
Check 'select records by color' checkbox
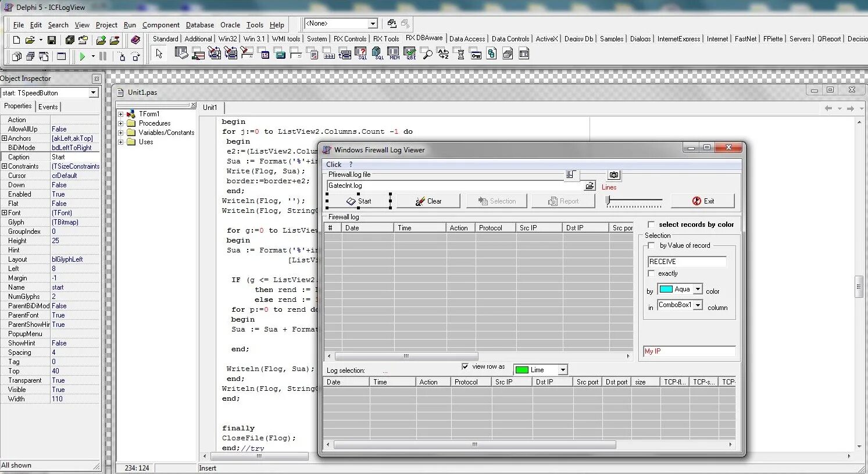point(651,224)
